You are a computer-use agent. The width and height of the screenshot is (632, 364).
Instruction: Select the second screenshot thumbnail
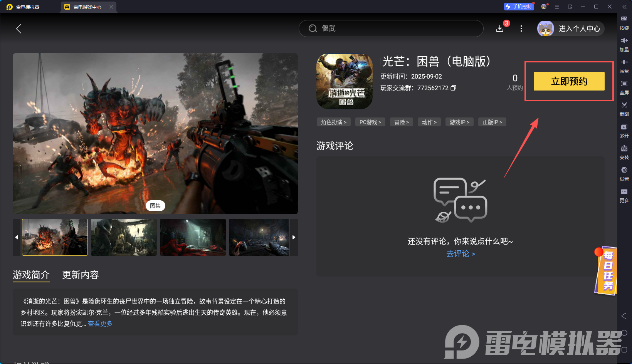coord(124,237)
